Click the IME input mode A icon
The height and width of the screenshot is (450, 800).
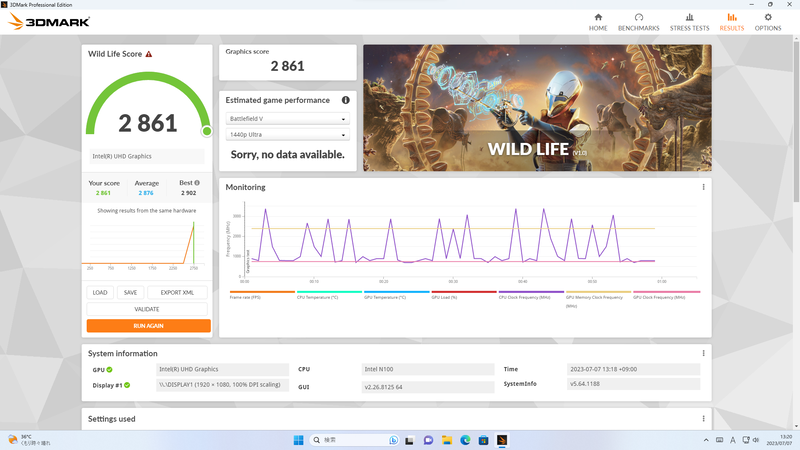pyautogui.click(x=733, y=440)
